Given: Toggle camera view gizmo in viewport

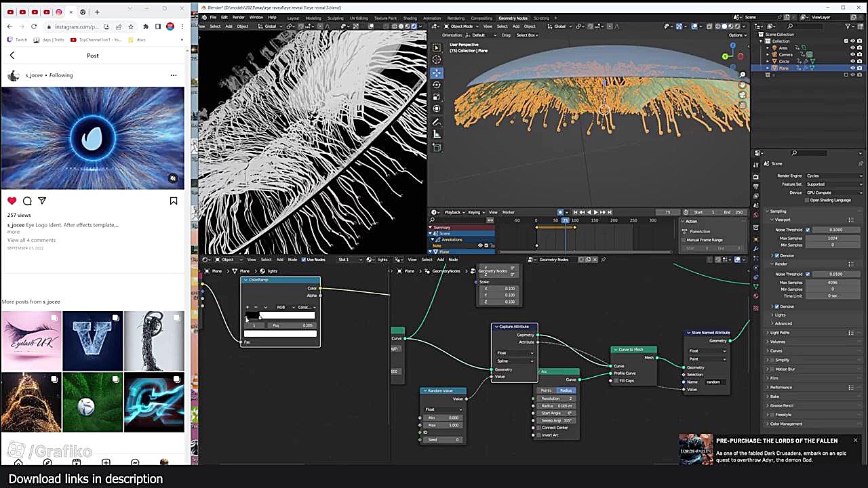Looking at the screenshot, I should point(743,95).
